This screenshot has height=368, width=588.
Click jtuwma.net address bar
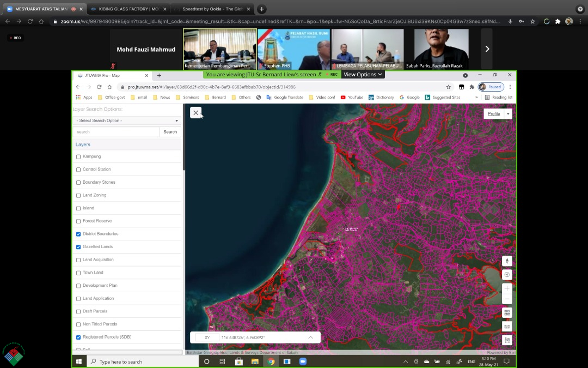[281, 87]
